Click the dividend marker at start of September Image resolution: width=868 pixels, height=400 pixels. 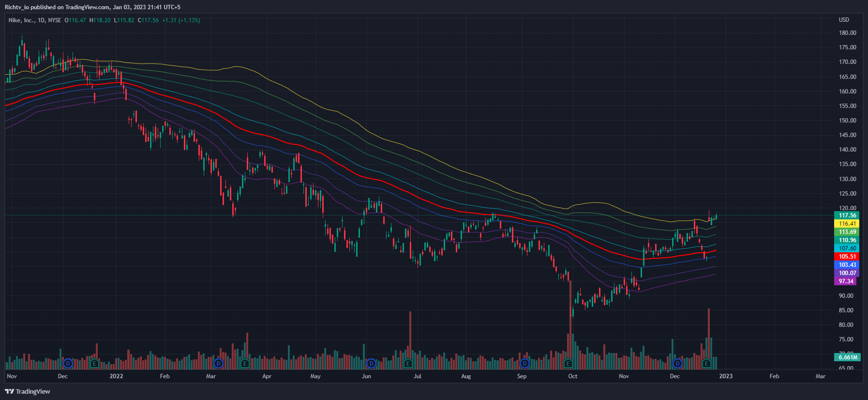click(524, 363)
